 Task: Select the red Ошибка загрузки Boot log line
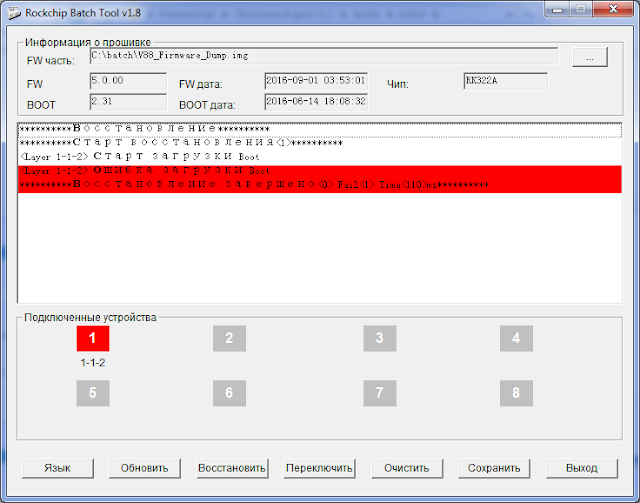(320, 171)
